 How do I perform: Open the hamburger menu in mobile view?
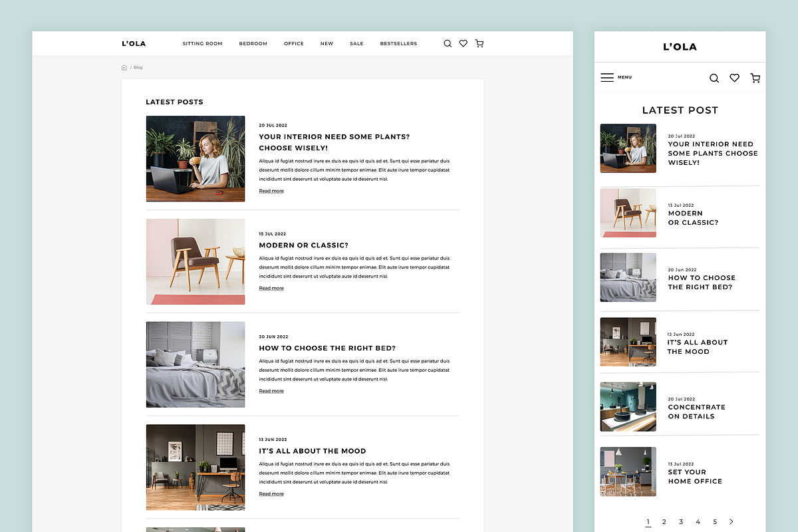(x=607, y=78)
